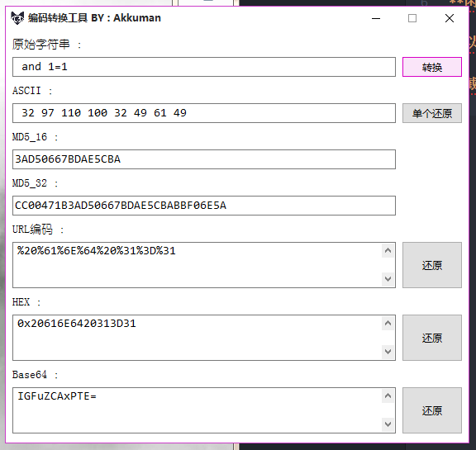Click the 转换 convert button
This screenshot has height=450, width=476.
432,67
